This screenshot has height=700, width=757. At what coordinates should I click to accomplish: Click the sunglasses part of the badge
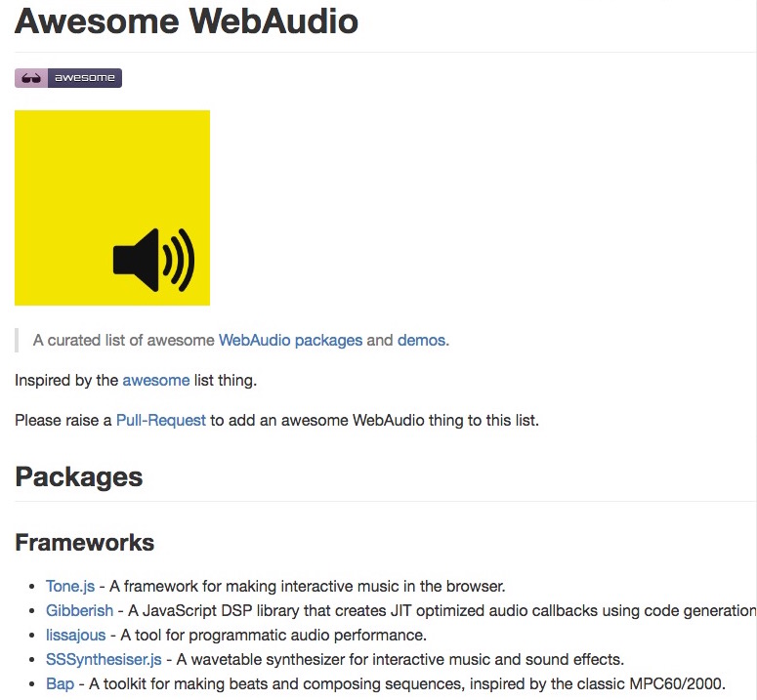click(x=31, y=78)
